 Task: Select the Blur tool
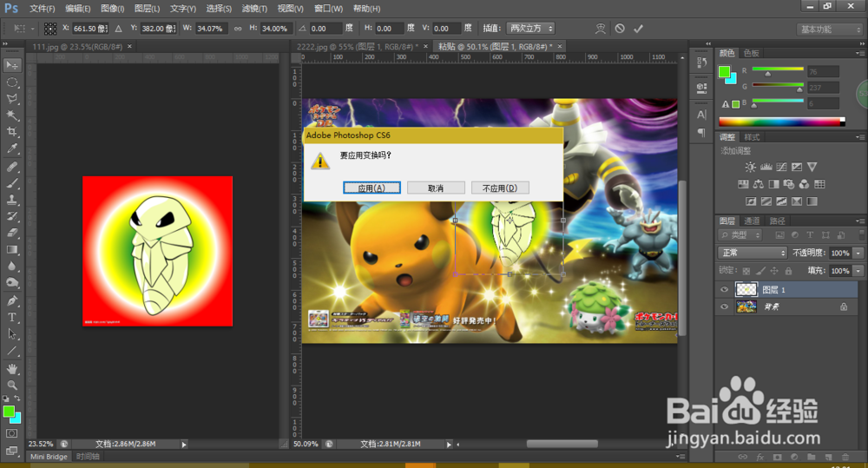point(11,267)
